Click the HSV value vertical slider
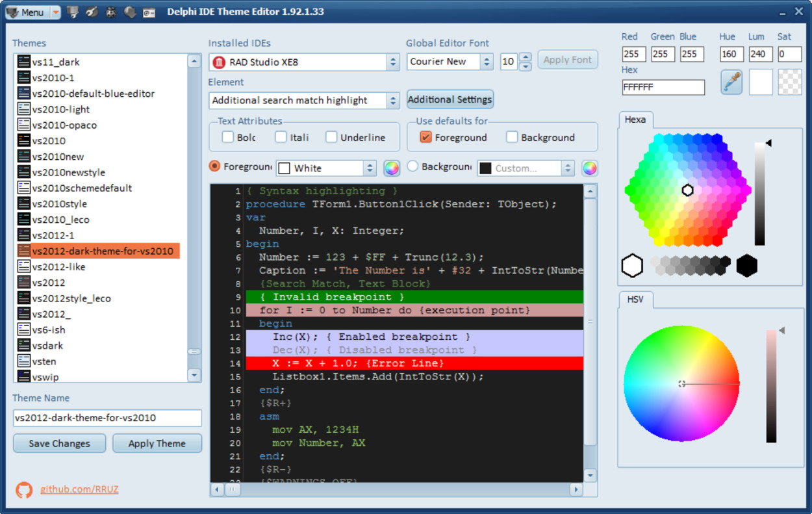The width and height of the screenshot is (812, 514). [771, 386]
